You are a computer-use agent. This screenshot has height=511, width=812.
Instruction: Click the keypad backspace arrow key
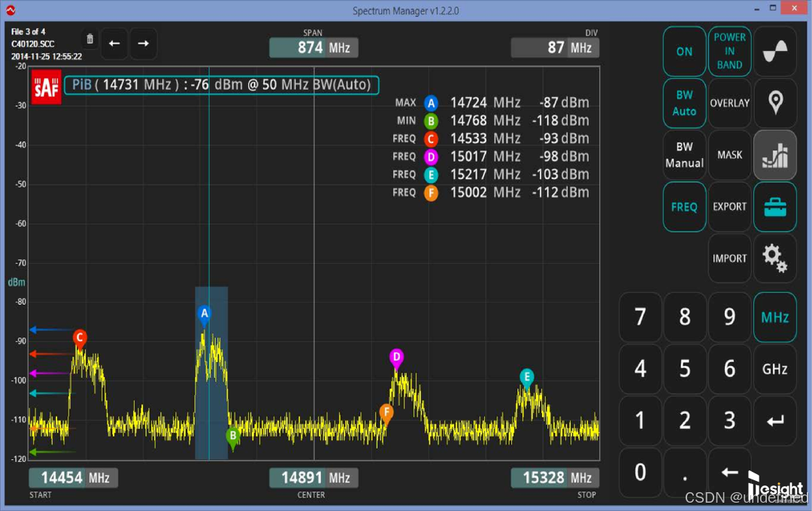click(x=729, y=473)
